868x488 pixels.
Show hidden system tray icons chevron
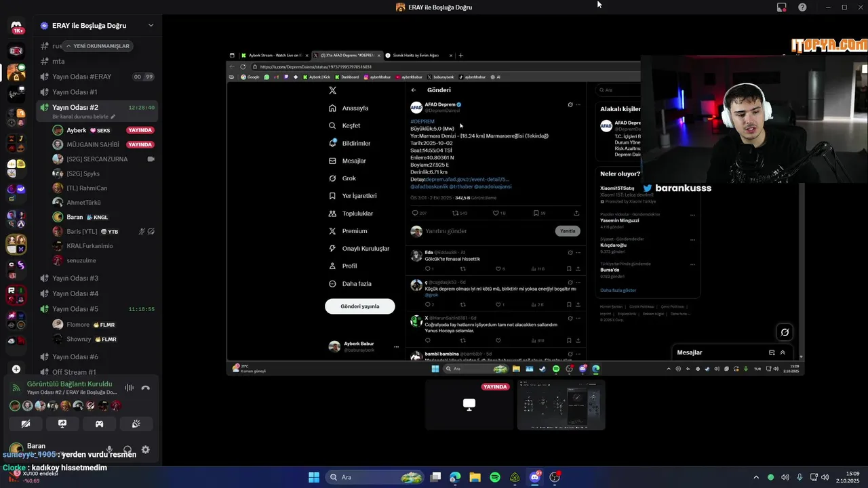tap(756, 477)
